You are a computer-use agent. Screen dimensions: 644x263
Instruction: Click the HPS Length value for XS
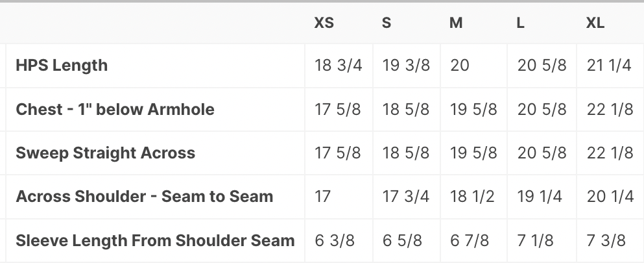(x=338, y=66)
